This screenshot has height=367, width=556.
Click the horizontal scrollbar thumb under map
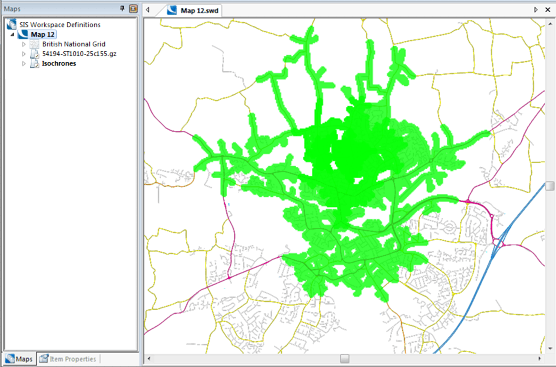(344, 358)
